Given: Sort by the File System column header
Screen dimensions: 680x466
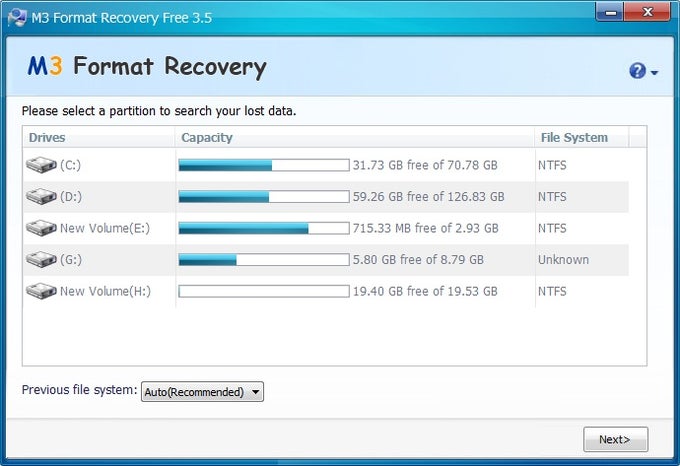Looking at the screenshot, I should (581, 137).
